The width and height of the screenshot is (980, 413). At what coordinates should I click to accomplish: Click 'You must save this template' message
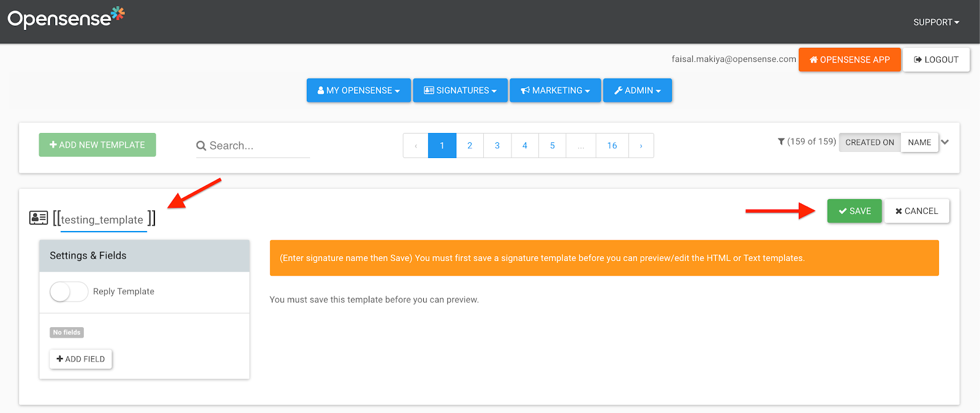(374, 300)
